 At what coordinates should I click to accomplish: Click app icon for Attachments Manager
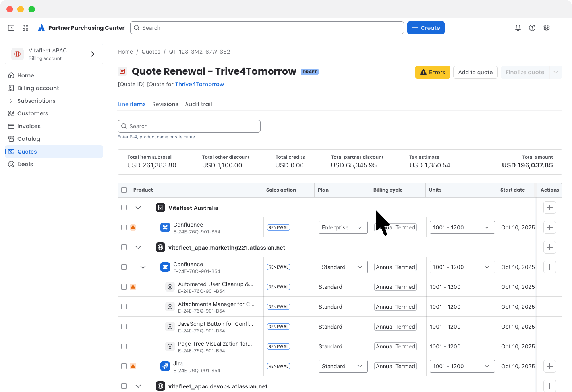(170, 307)
